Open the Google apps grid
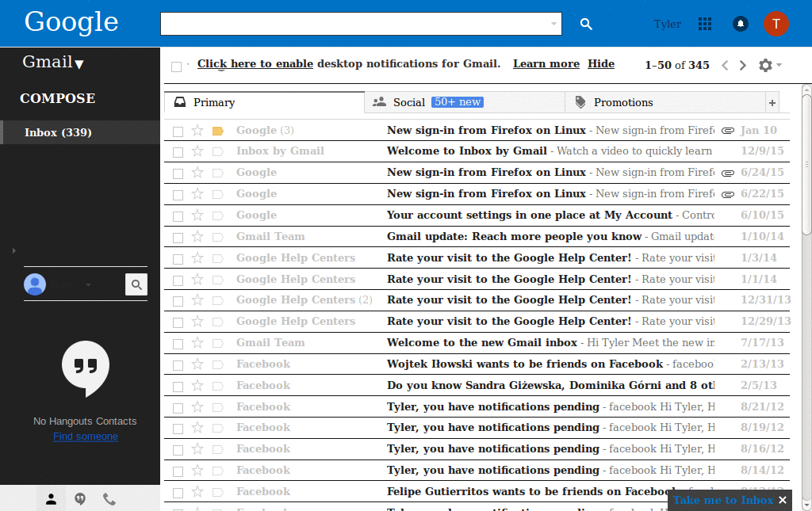This screenshot has height=511, width=812. coord(705,24)
